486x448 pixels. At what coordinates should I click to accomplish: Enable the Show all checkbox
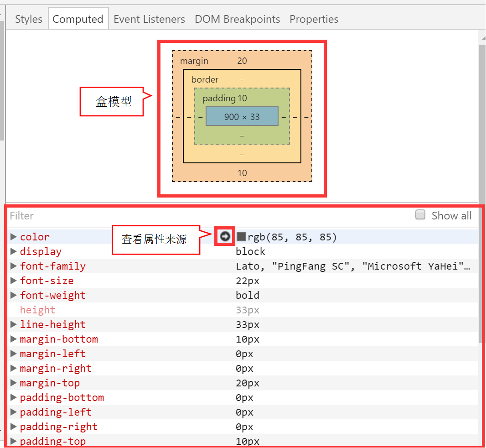[x=420, y=215]
